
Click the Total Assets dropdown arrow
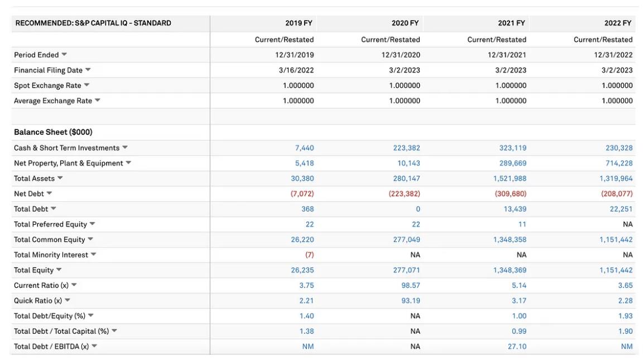pos(60,178)
